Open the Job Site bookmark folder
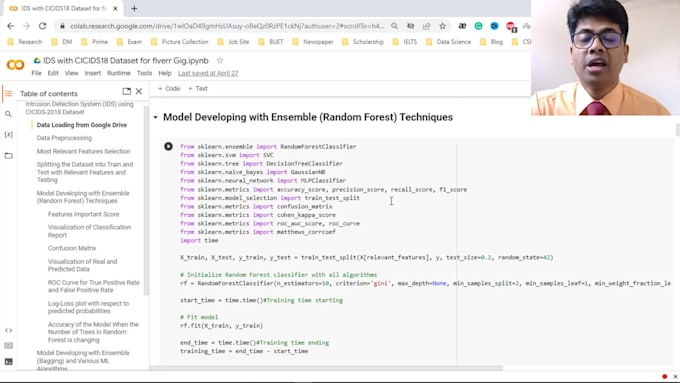Image resolution: width=680 pixels, height=383 pixels. pyautogui.click(x=233, y=42)
